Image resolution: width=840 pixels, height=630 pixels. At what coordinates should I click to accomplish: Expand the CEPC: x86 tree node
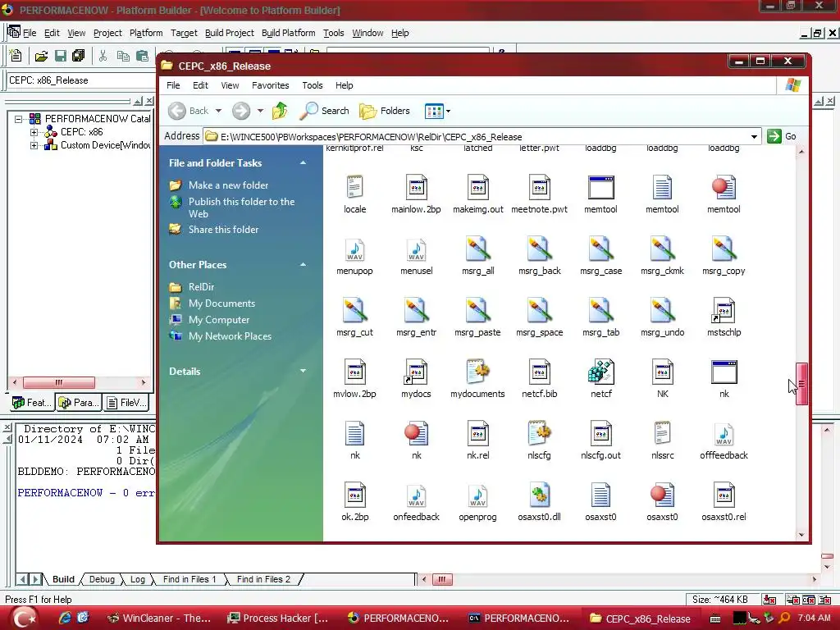[34, 132]
